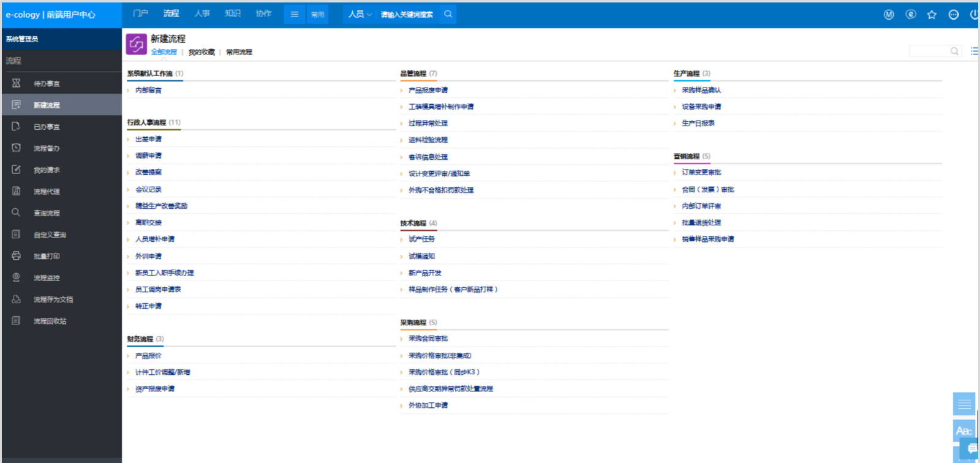Viewport: 980px width, 463px height.
Task: Open the 知识 top menu
Action: pos(233,13)
